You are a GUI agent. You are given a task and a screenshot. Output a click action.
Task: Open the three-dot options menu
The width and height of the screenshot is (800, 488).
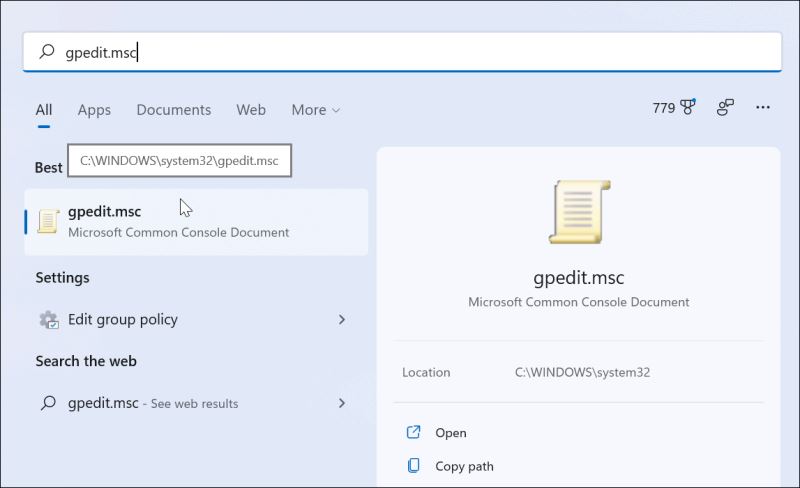pyautogui.click(x=763, y=107)
